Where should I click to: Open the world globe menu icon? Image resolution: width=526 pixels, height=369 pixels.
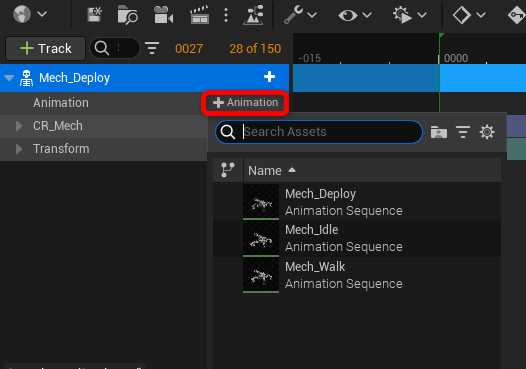click(22, 14)
